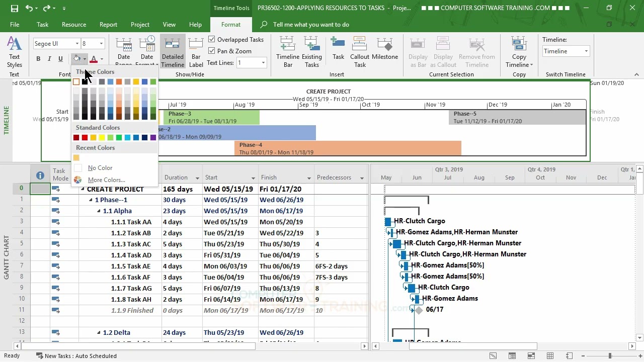
Task: Open the File menu tab
Action: [x=15, y=24]
